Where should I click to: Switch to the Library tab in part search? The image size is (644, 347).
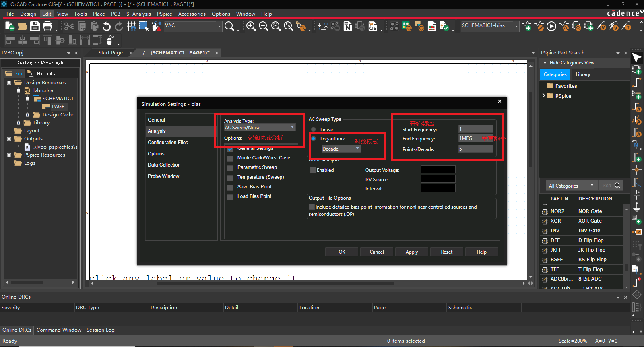coord(583,74)
